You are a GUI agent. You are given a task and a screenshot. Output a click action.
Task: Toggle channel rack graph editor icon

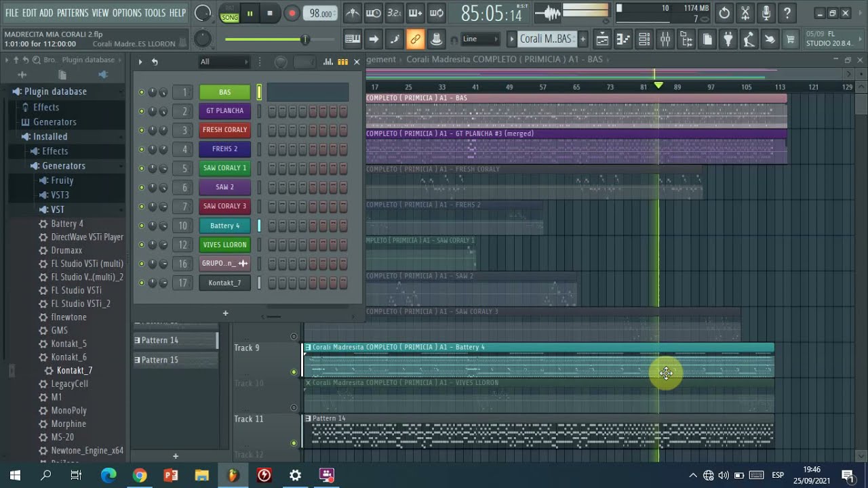pos(328,62)
